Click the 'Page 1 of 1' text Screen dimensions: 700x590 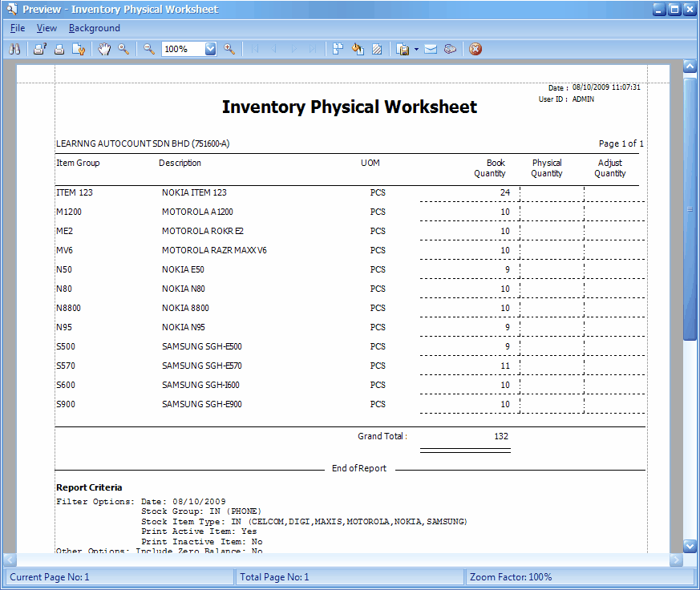point(621,143)
